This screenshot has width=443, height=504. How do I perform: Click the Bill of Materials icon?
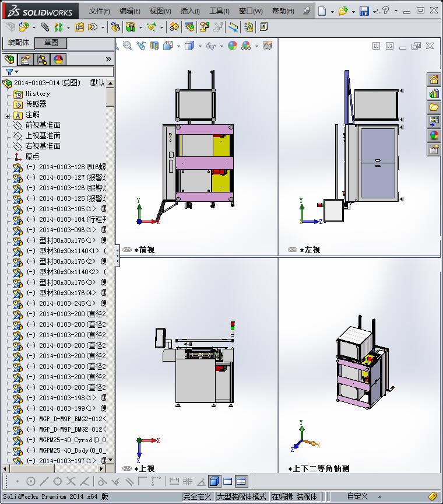(x=189, y=27)
